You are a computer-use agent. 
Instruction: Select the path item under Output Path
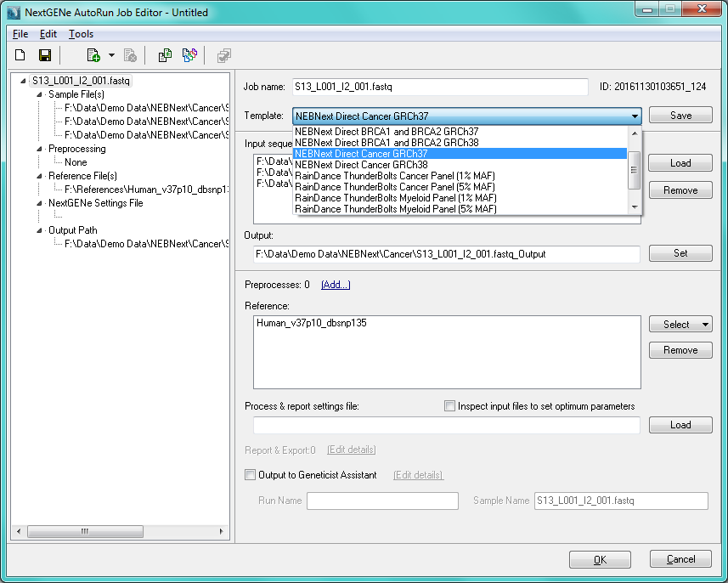tap(146, 244)
